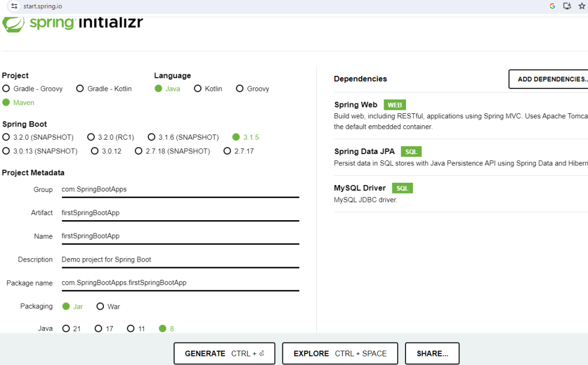Open the site information icon in the address bar

[14, 6]
